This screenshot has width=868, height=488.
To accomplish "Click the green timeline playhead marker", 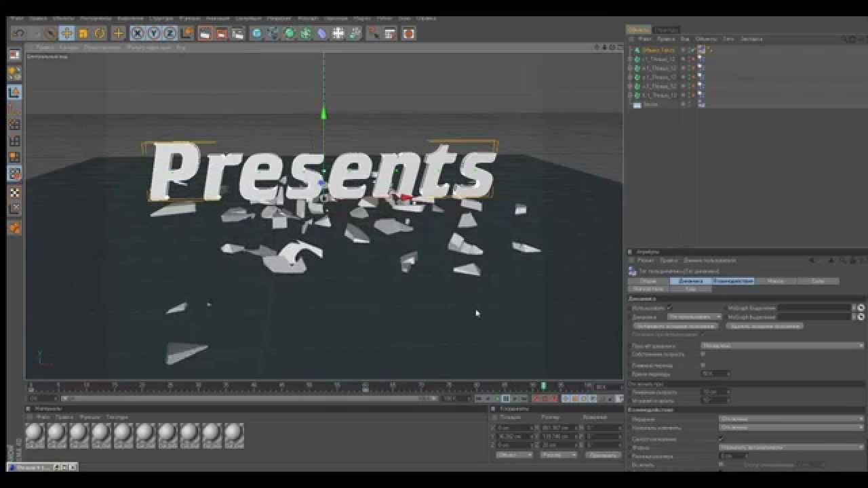I will [543, 386].
